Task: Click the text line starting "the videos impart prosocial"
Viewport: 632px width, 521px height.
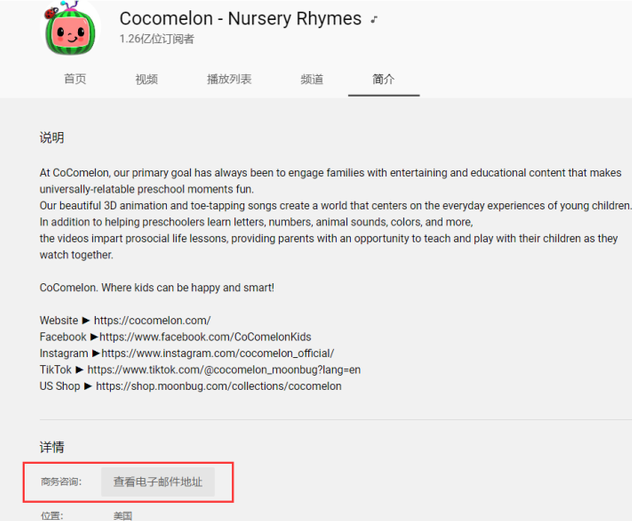Action: pos(328,239)
